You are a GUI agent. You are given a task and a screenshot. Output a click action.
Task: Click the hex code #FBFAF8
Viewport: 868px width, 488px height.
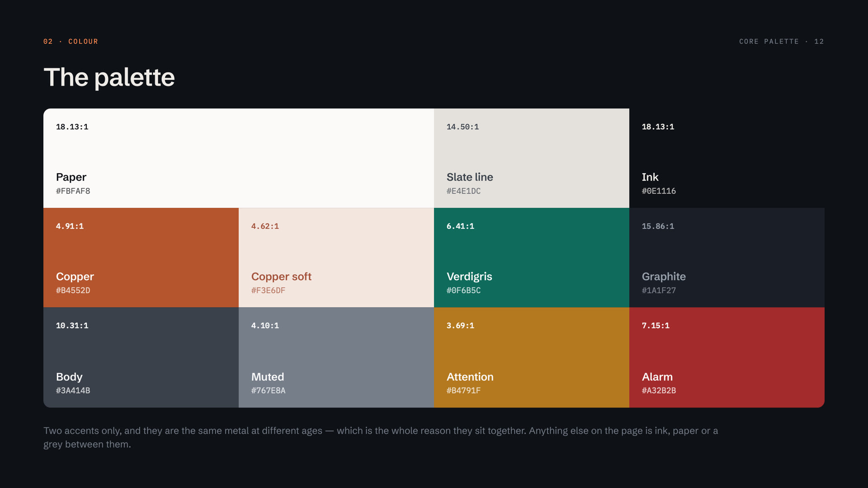[73, 191]
